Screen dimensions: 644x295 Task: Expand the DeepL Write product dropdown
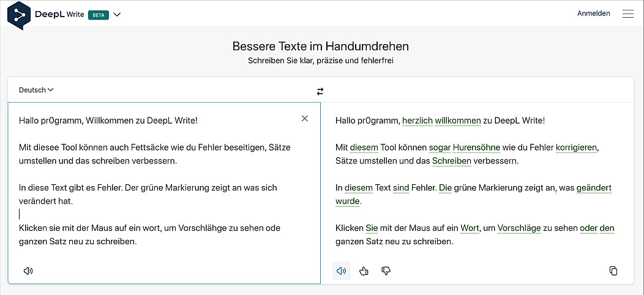[x=117, y=15]
